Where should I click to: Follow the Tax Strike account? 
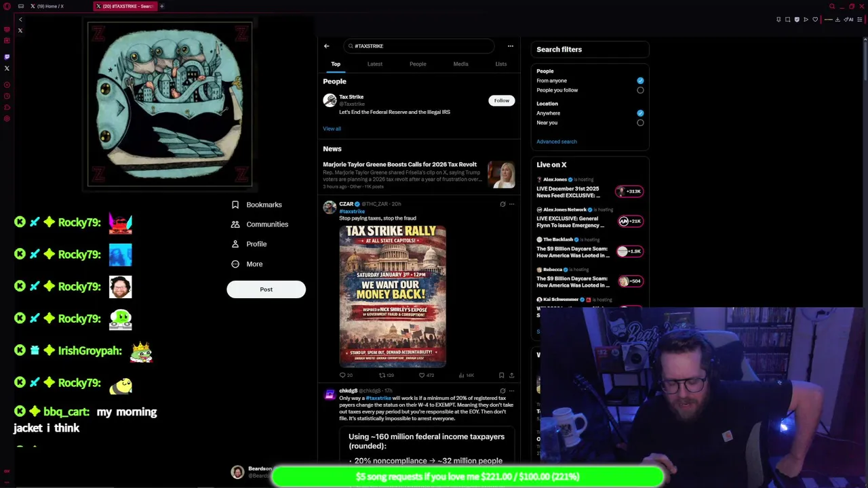[502, 100]
